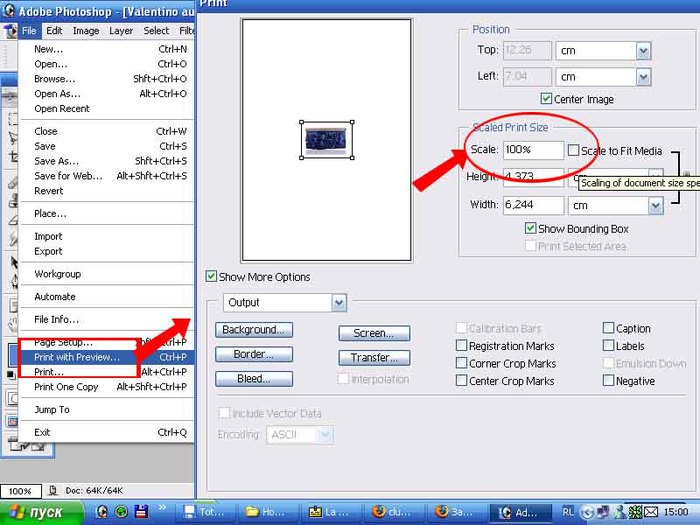Click 'Ad...' Photoshop taskbar button
This screenshot has width=700, height=525.
[521, 512]
